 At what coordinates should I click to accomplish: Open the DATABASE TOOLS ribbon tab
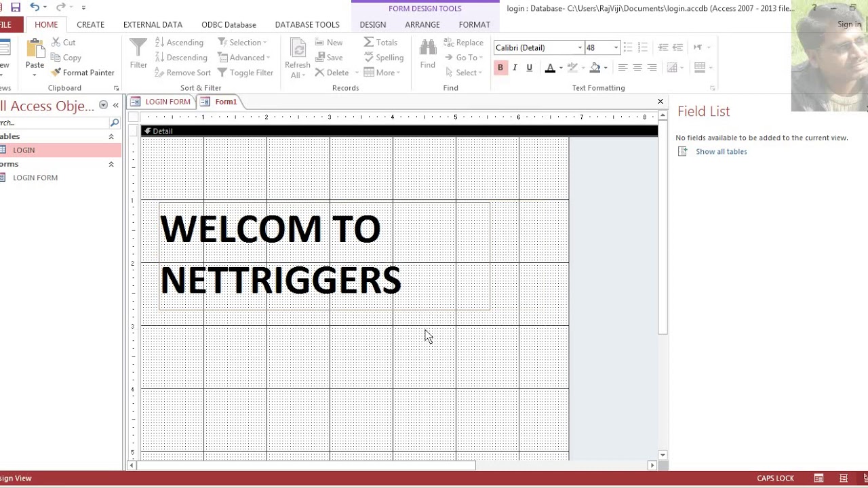pyautogui.click(x=307, y=24)
